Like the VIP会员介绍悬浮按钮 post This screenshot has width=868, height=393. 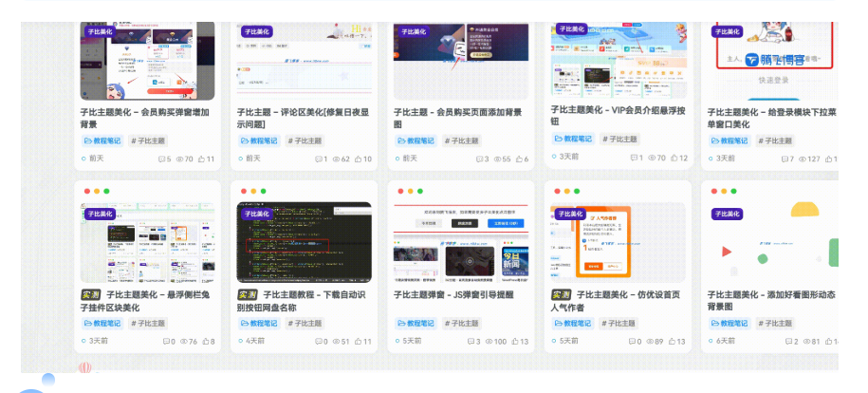point(674,158)
